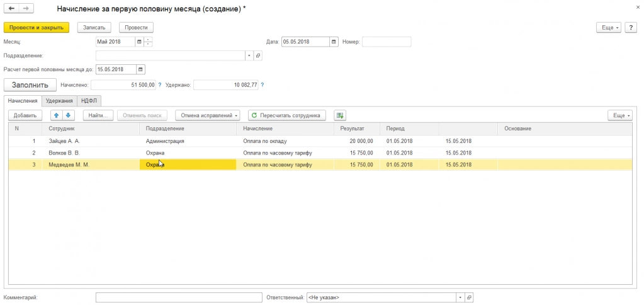Switch to the НДФЛ tab
The height and width of the screenshot is (305, 644).
click(x=89, y=101)
